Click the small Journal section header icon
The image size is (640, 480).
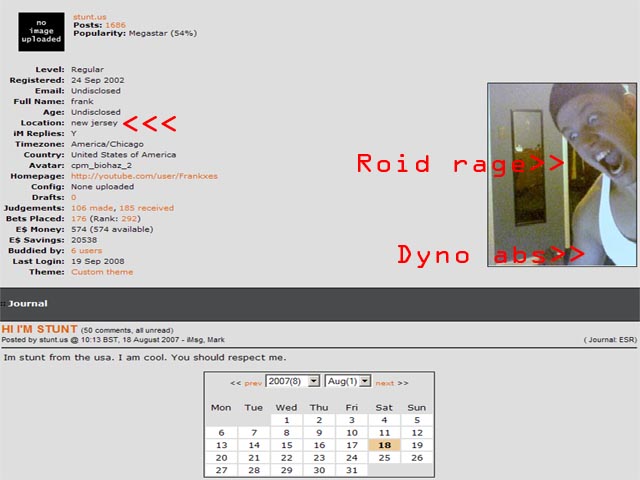coord(4,304)
